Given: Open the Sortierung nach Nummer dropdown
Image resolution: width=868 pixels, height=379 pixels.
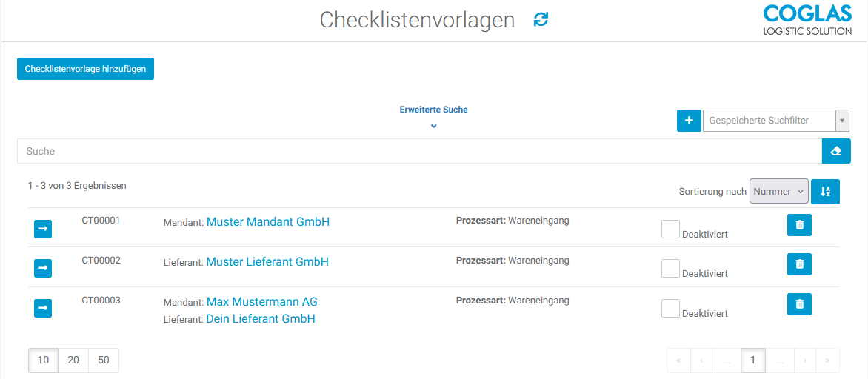Looking at the screenshot, I should click(779, 192).
